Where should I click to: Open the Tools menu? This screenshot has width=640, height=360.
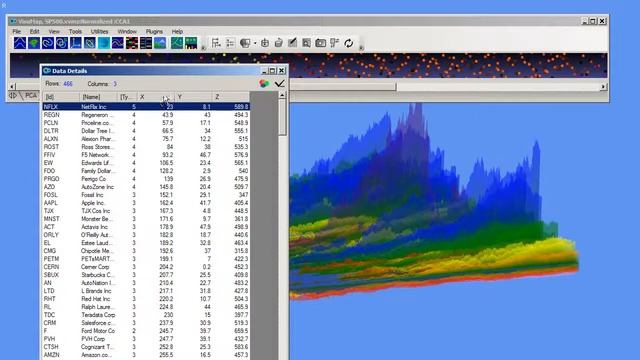[75, 31]
